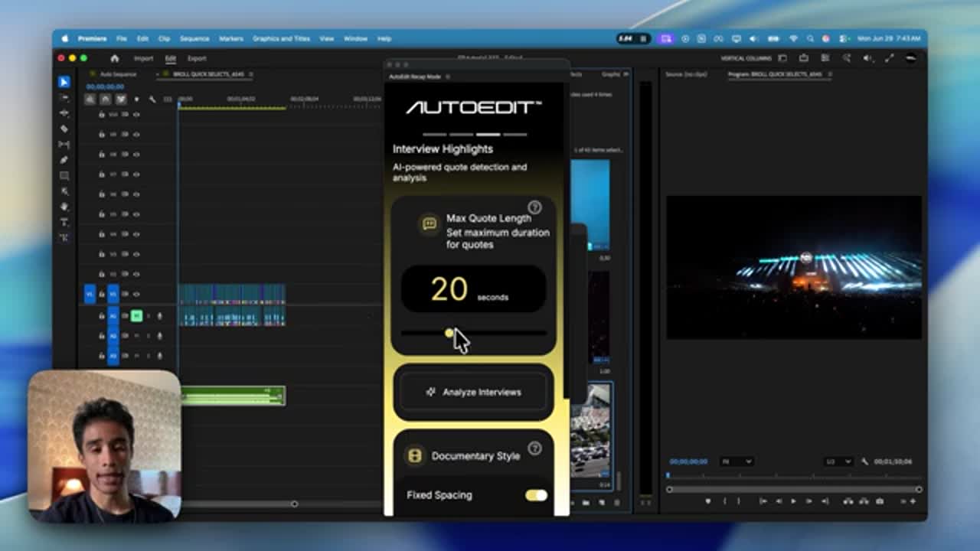Click Extract button in Program monitor
The height and width of the screenshot is (551, 980).
864,501
